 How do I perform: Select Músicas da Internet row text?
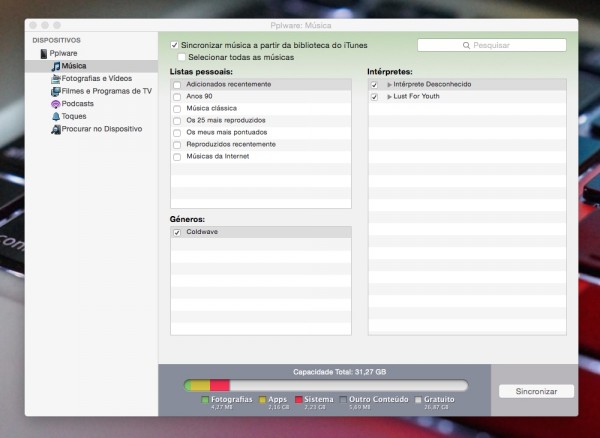click(218, 157)
